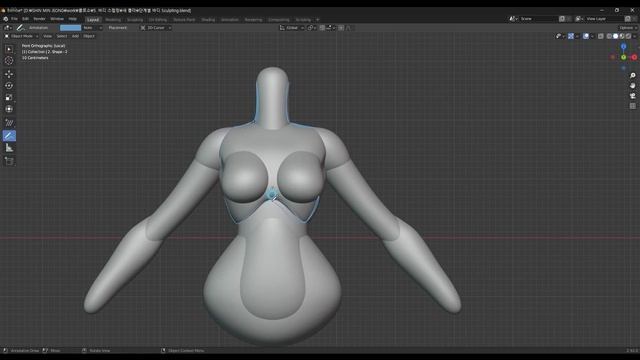Select the Move tool
The image size is (640, 360).
[x=9, y=74]
